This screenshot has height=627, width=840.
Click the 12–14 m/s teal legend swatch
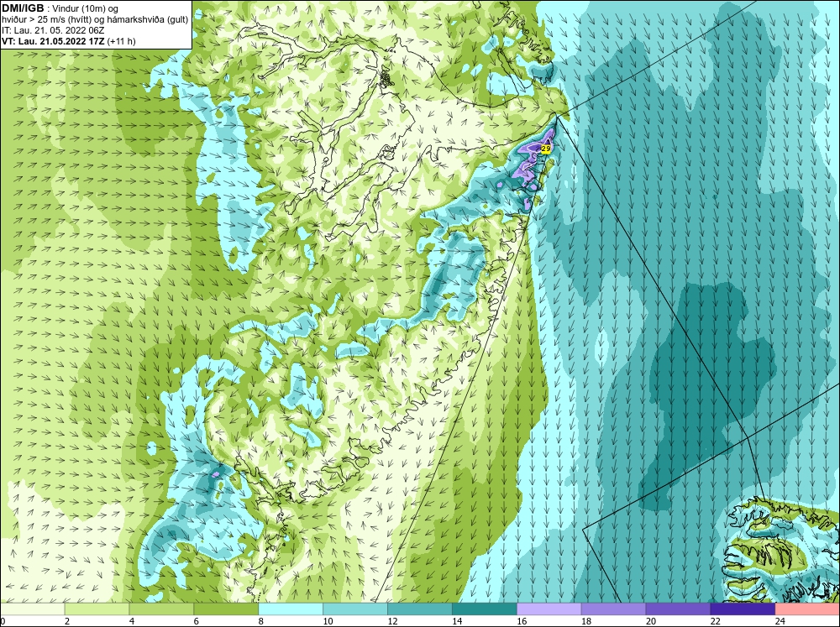tap(420, 609)
